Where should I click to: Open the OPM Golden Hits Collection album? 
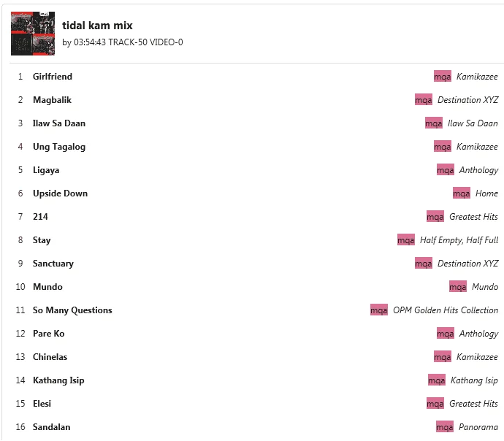pos(446,310)
